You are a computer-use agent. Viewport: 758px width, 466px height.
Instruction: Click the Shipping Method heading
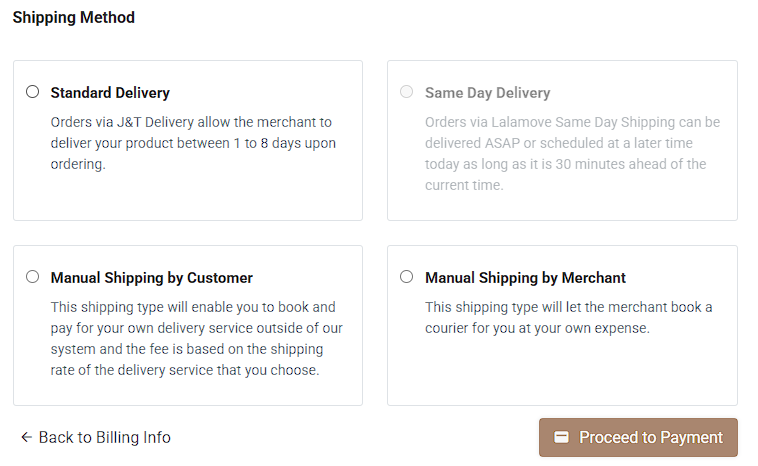pos(73,17)
